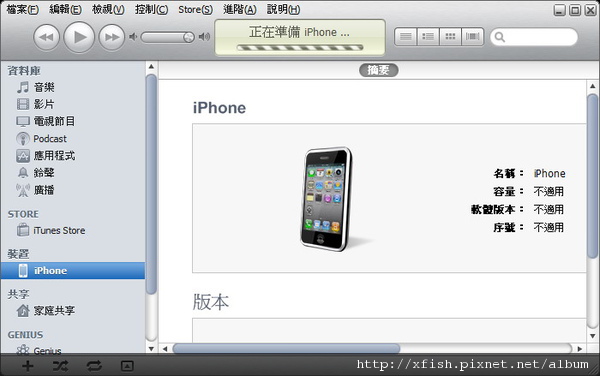The image size is (600, 376).
Task: Switch to Cover Flow view
Action: (x=473, y=37)
